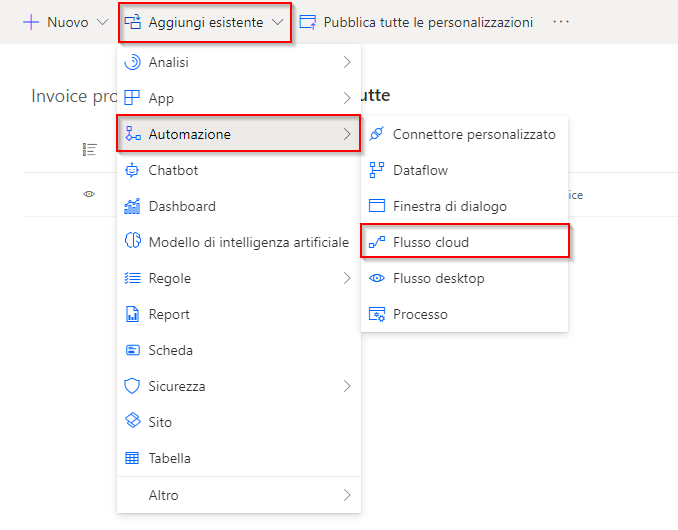Select the Report menu entry
This screenshot has height=530, width=678.
239,314
